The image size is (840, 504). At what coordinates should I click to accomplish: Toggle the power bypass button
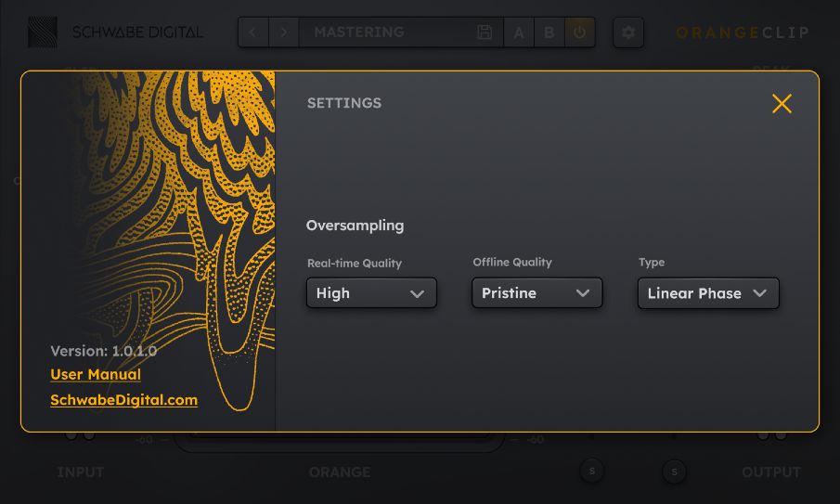click(x=579, y=32)
